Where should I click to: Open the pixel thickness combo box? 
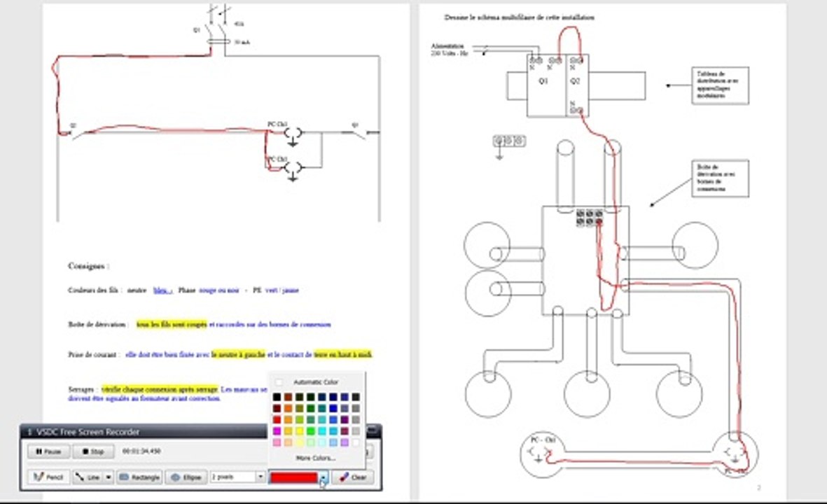tap(237, 477)
